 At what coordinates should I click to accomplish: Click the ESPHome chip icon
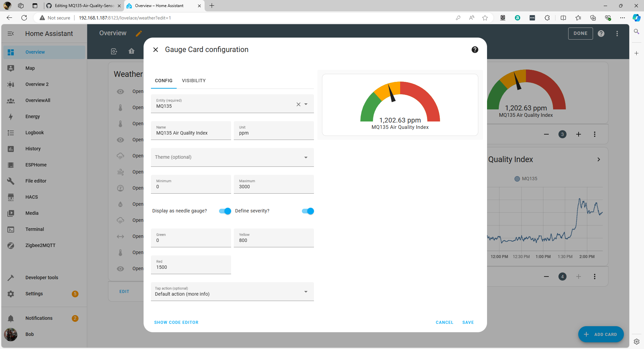click(11, 165)
